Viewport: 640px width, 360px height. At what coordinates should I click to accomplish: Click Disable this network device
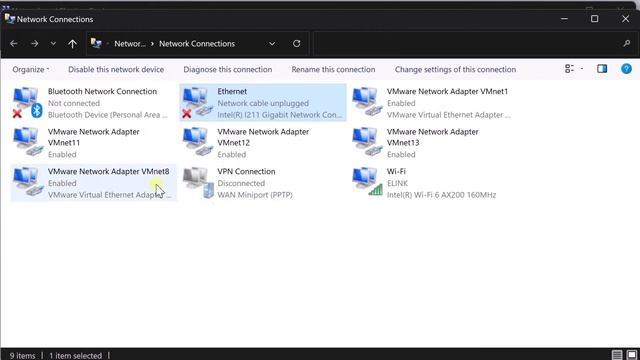tap(116, 69)
